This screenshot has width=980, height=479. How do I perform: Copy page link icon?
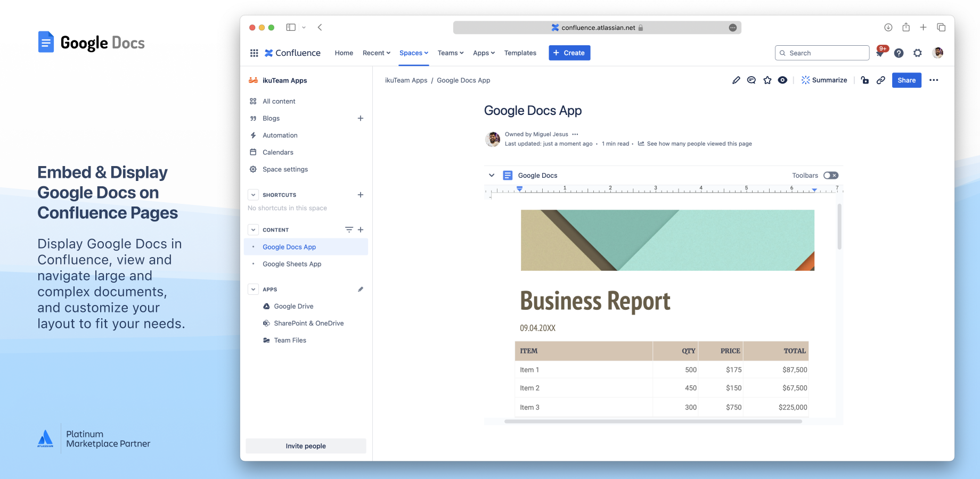[x=881, y=80]
